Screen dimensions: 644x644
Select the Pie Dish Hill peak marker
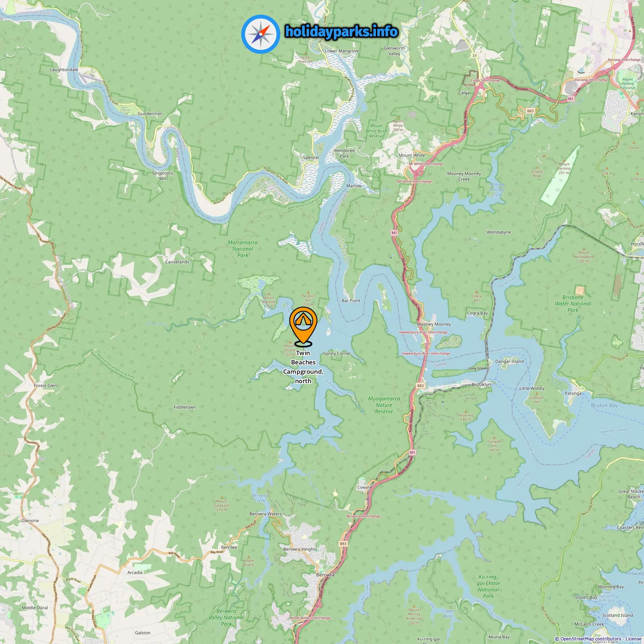[x=308, y=293]
